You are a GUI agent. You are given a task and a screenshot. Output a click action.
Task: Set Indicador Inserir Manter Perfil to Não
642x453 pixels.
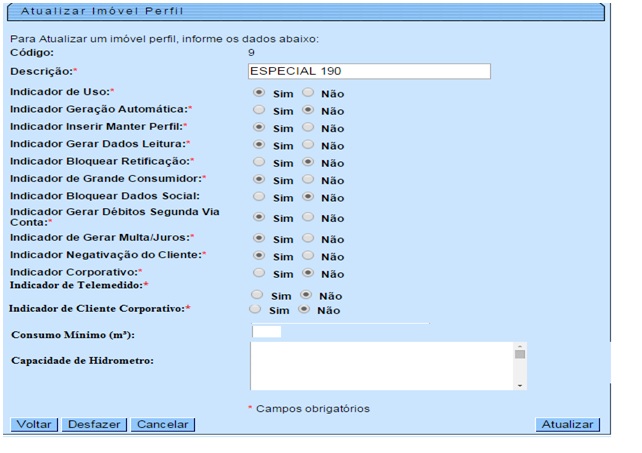point(309,127)
